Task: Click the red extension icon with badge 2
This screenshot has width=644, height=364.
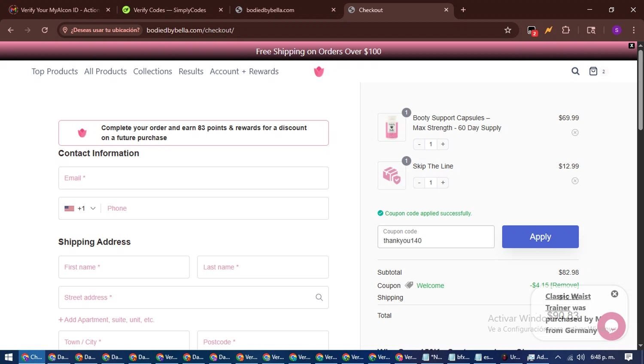Action: click(532, 31)
